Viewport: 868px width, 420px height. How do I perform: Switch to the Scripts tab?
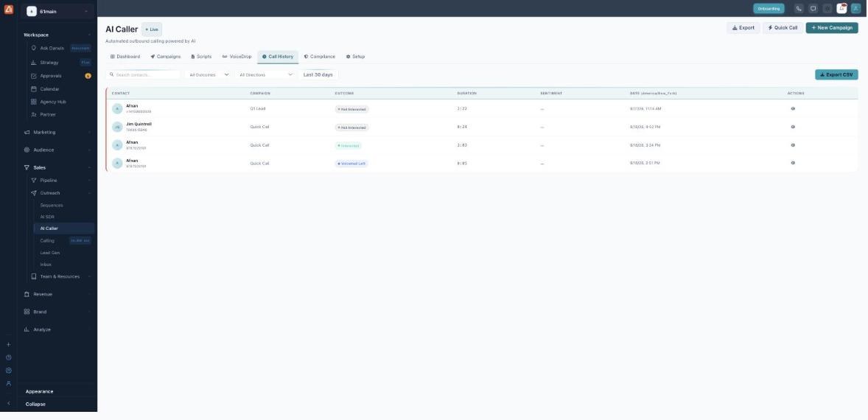pyautogui.click(x=201, y=57)
